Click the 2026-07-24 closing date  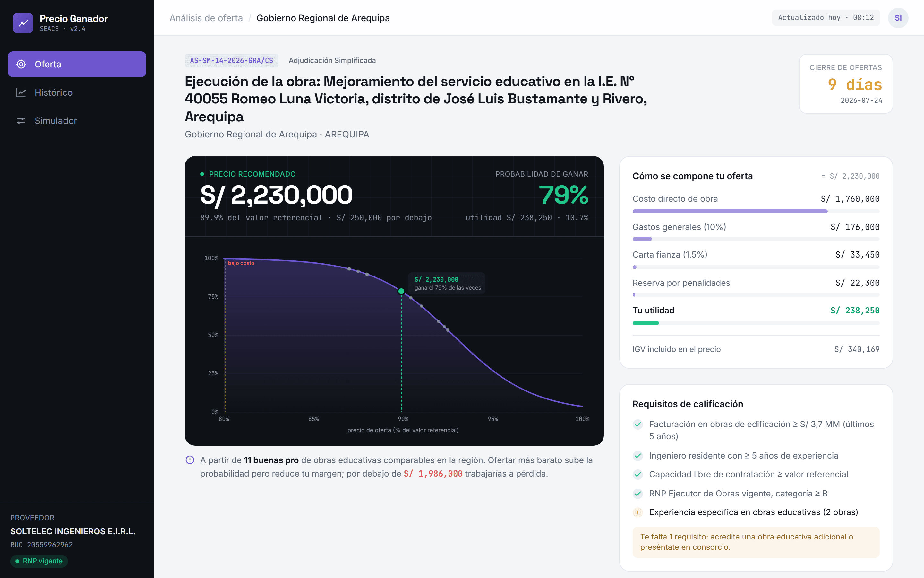click(861, 100)
